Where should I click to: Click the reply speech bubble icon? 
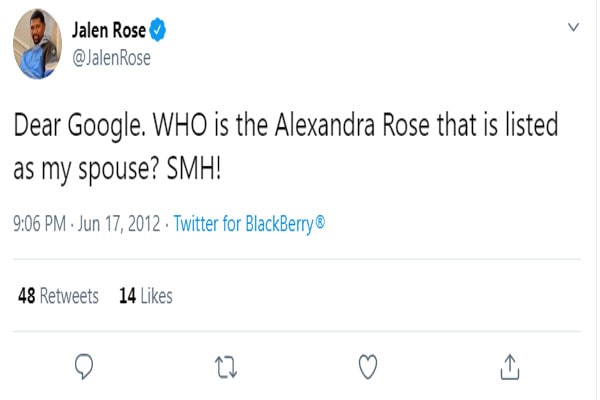86,368
